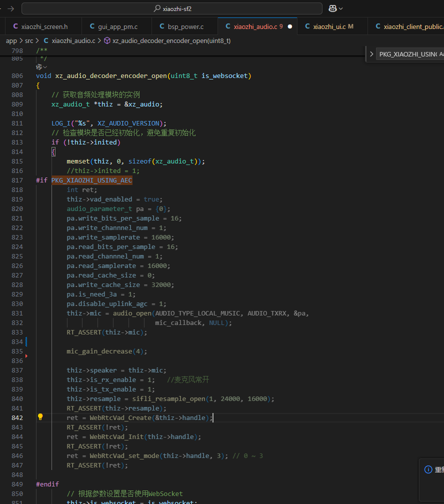Click the function symbol icon in breadcrumb
The image size is (444, 504).
pyautogui.click(x=107, y=40)
